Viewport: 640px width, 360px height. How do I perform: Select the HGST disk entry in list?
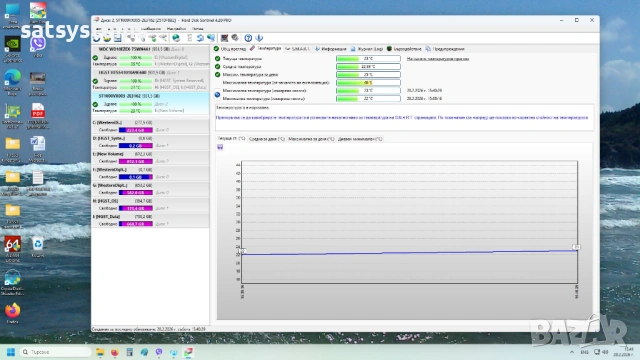tap(150, 80)
